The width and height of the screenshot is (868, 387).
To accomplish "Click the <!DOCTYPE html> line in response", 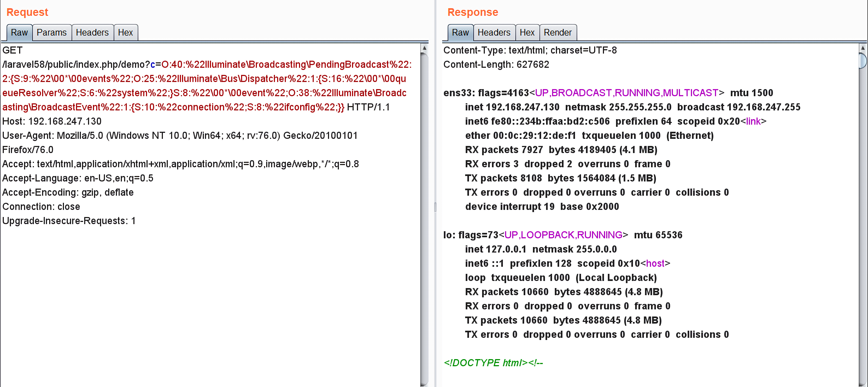I will coord(493,363).
